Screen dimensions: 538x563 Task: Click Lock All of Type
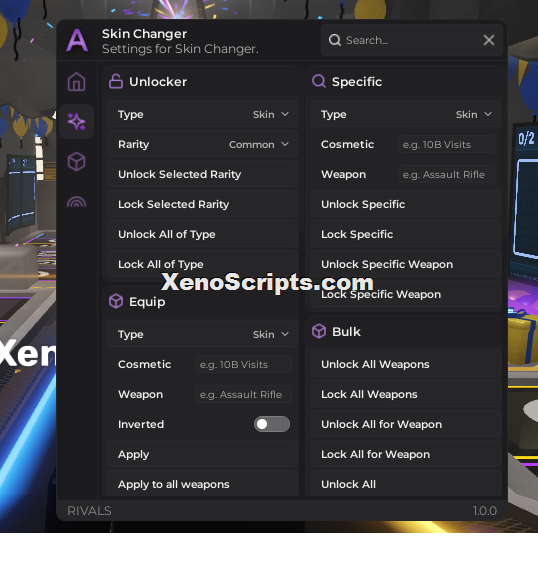point(203,264)
